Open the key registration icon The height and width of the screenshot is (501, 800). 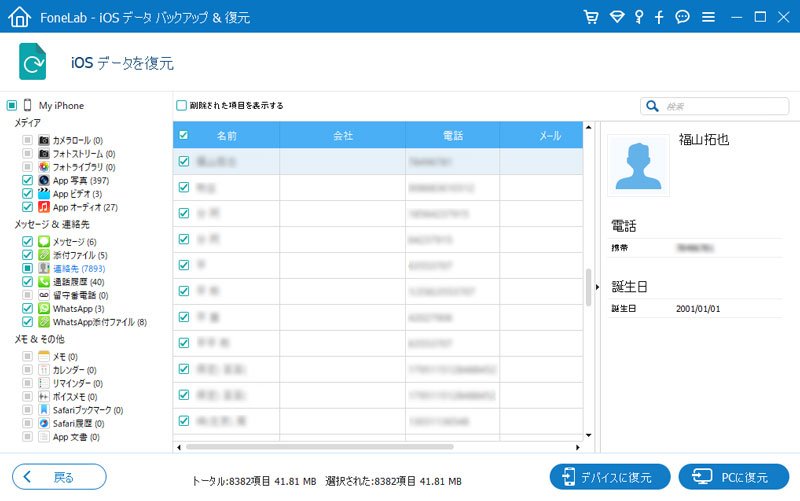(x=639, y=17)
